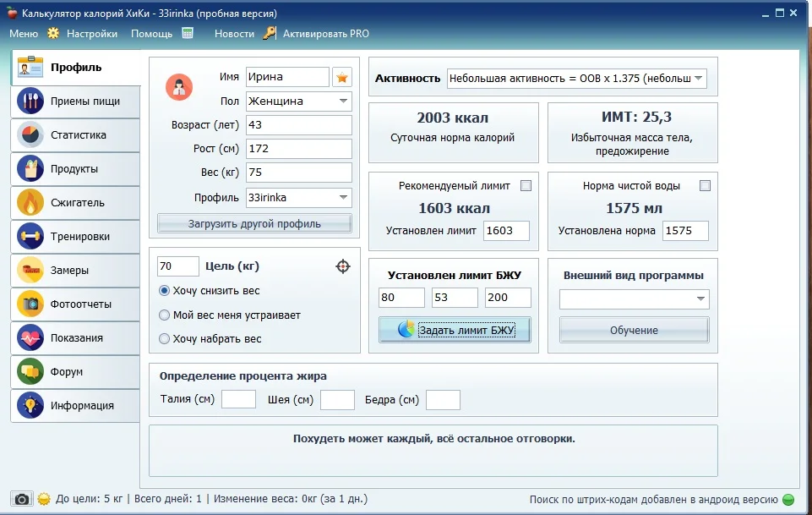Click the Задать лимит БЖУ button
The width and height of the screenshot is (812, 515).
pos(455,330)
